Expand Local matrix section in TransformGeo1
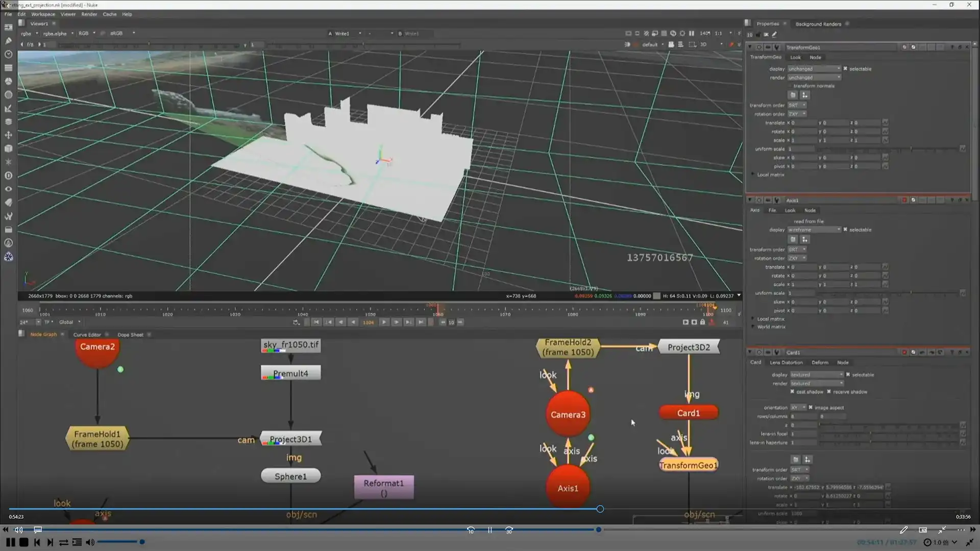Image resolution: width=980 pixels, height=551 pixels. (753, 174)
